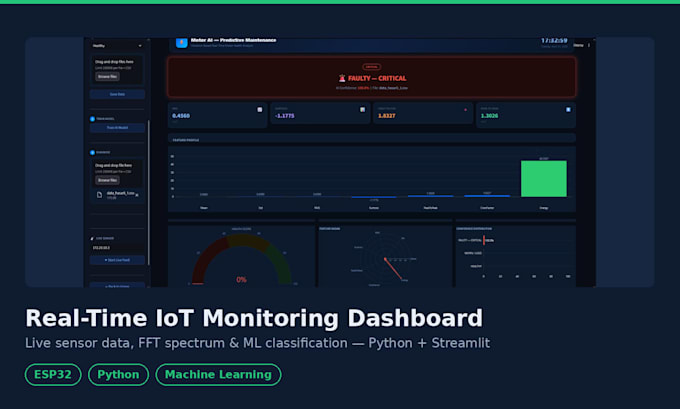
Task: Open the Streamlit kebab menu icon
Action: (x=589, y=45)
